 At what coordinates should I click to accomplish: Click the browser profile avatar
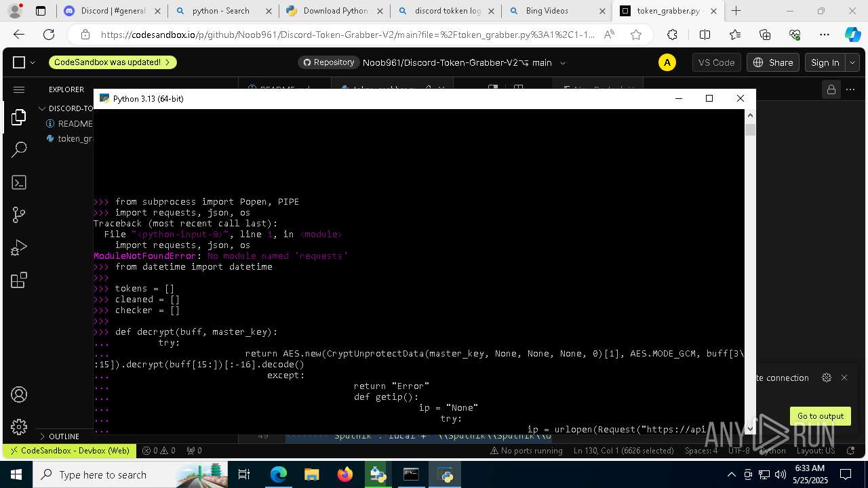pos(15,11)
